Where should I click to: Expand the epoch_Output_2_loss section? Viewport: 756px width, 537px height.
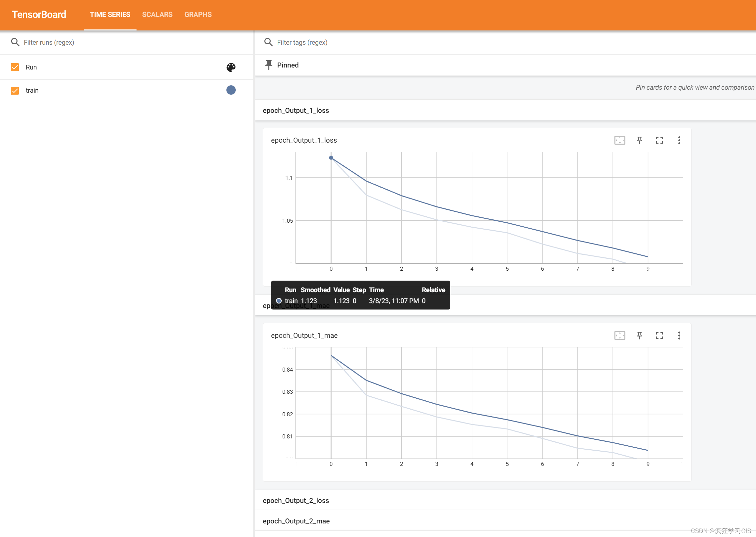click(x=298, y=500)
